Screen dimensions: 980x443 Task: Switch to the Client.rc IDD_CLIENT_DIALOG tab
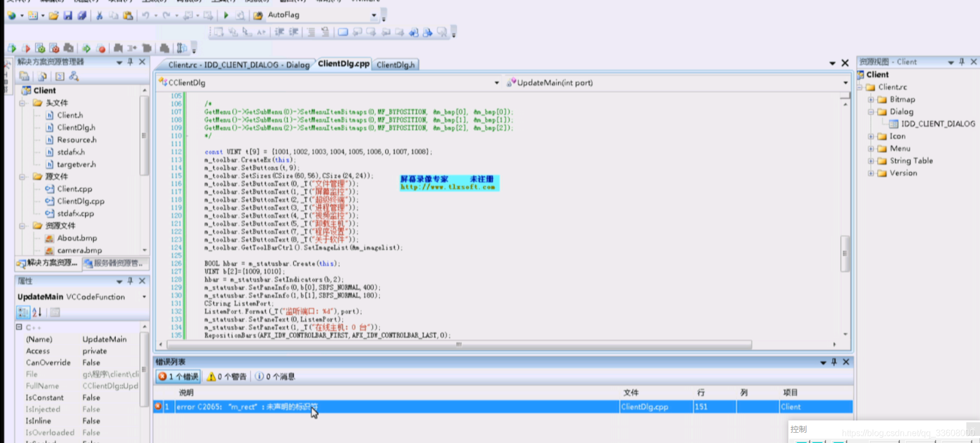[239, 64]
